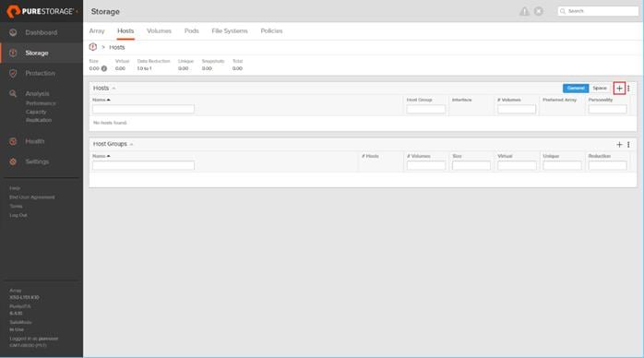Switch to the Volumes tab
This screenshot has height=358, width=644.
159,30
